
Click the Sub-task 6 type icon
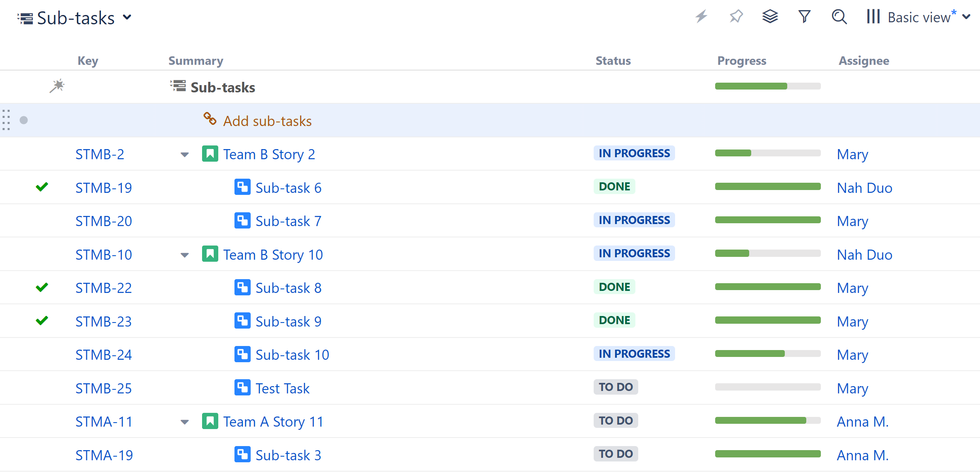click(x=242, y=187)
